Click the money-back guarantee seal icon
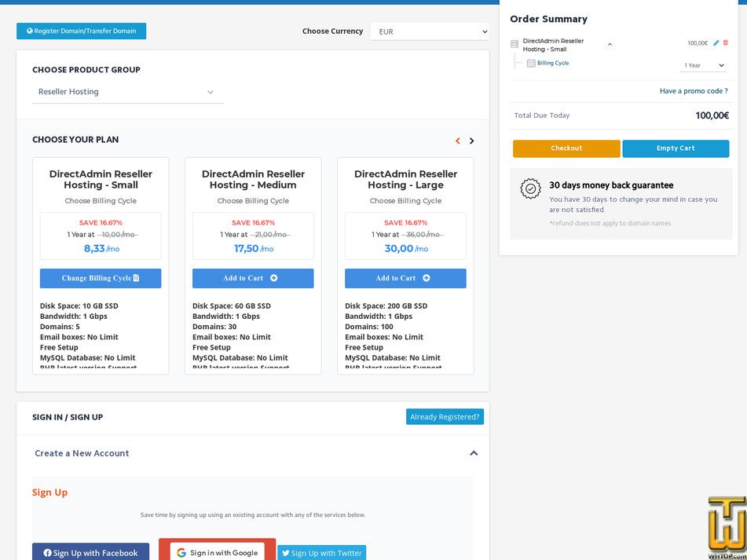This screenshot has width=747, height=560. point(530,188)
